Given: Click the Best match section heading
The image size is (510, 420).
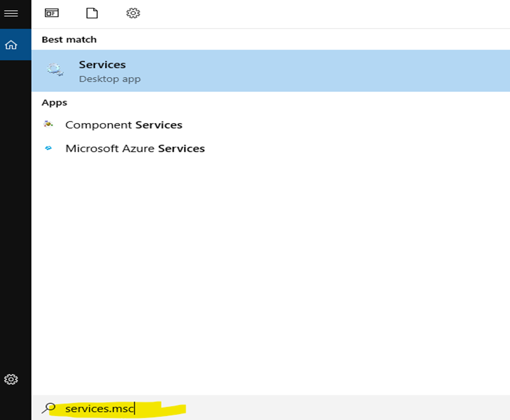Looking at the screenshot, I should coord(69,39).
